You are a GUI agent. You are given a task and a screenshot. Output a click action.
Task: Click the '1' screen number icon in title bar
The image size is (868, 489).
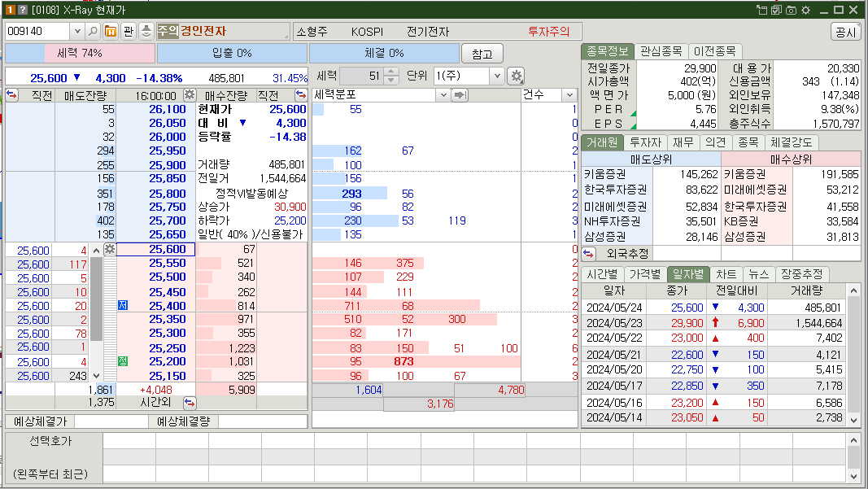tap(11, 10)
